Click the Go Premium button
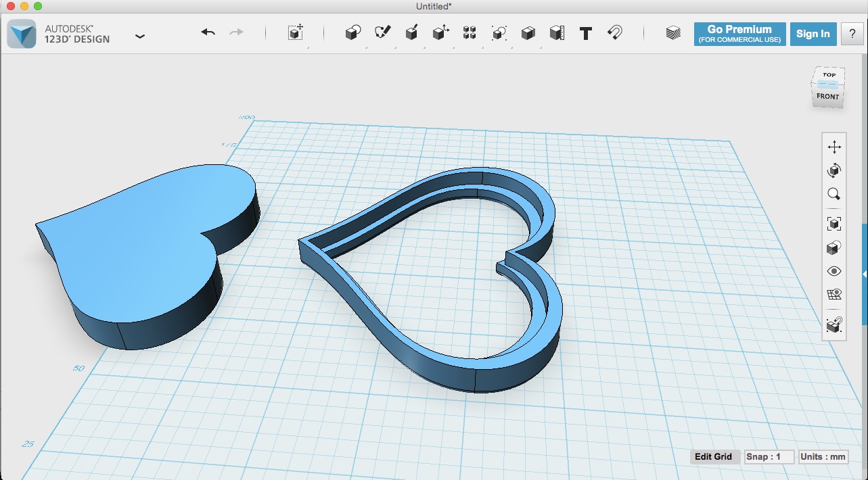 (739, 34)
